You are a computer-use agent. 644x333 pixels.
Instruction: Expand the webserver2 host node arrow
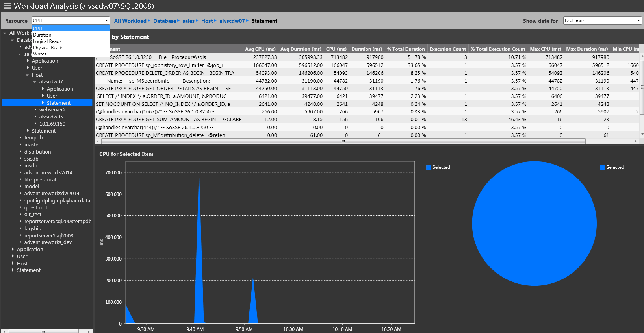tap(35, 110)
